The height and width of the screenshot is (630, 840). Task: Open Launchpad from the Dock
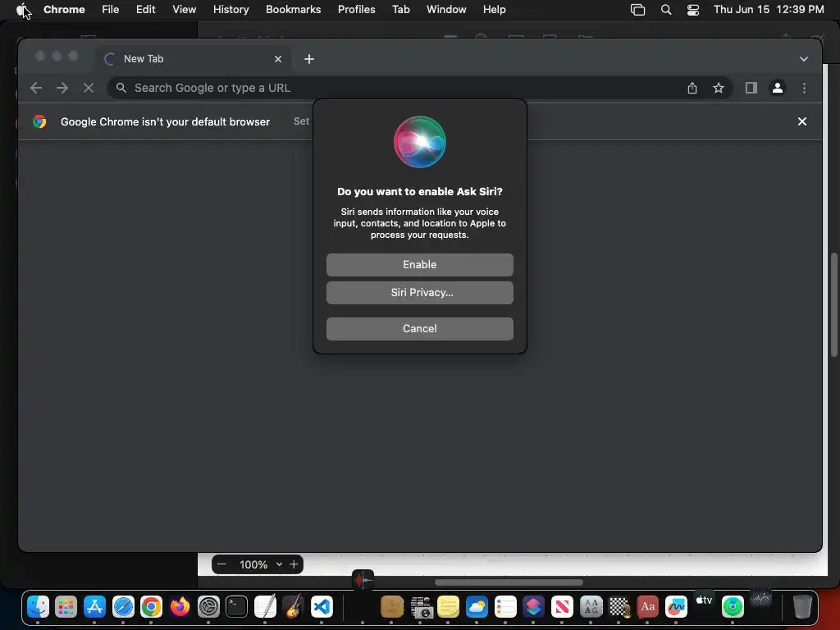[x=66, y=607]
